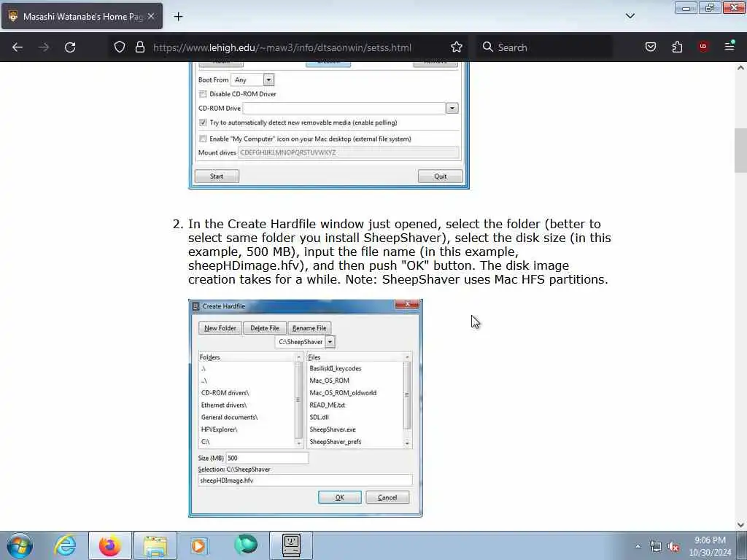Image resolution: width=747 pixels, height=560 pixels.
Task: View site security padlock info
Action: tap(139, 47)
